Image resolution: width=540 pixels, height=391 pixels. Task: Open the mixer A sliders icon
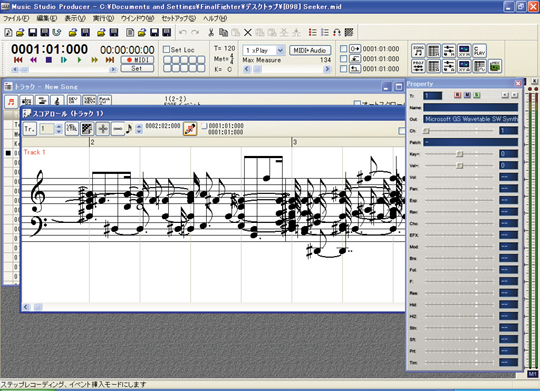449,66
